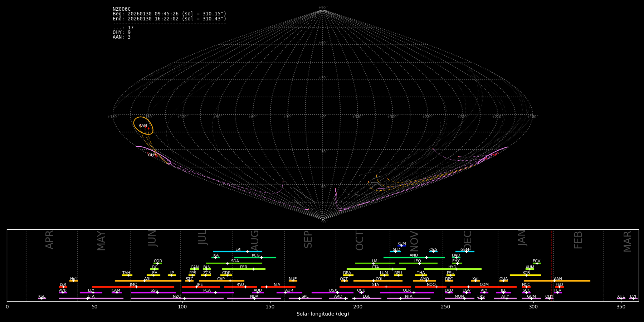
Task: Click the 'Solar longitude (deg)' axis label
Action: pos(322,314)
